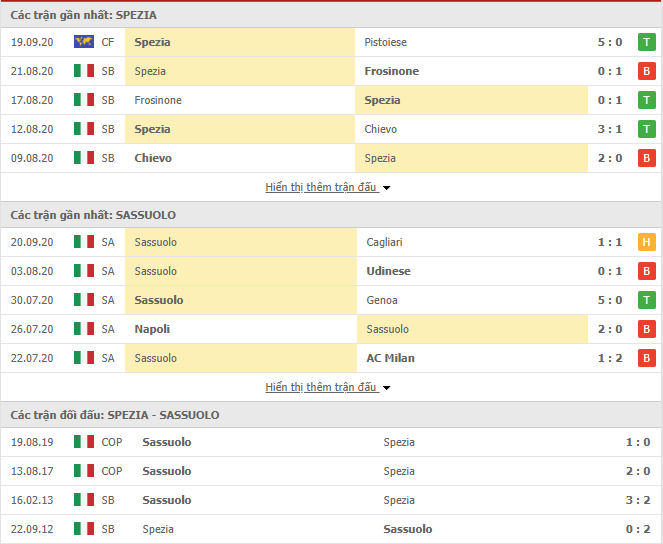The width and height of the screenshot is (663, 544).
Task: Expand more matches under the Spezia section
Action: click(321, 187)
